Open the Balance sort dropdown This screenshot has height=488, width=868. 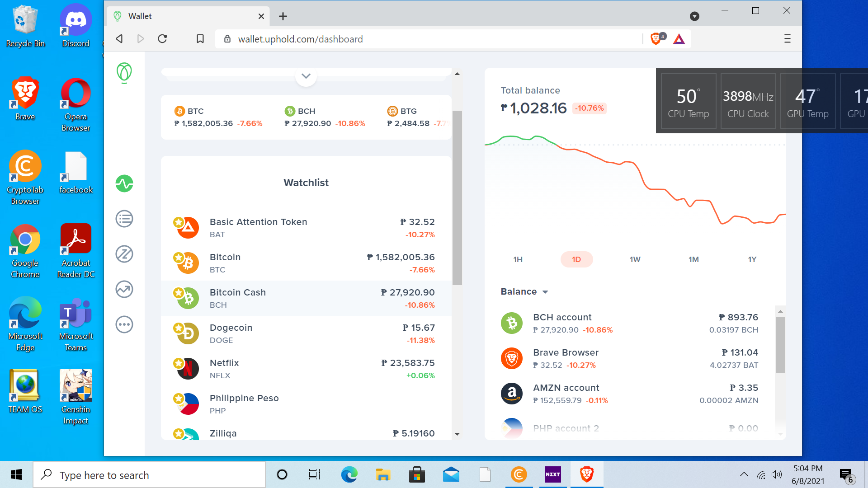click(524, 292)
